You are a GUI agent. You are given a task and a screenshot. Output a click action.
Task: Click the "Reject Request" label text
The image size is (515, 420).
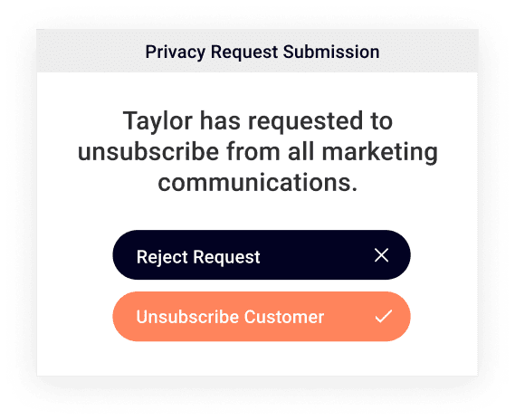click(198, 257)
